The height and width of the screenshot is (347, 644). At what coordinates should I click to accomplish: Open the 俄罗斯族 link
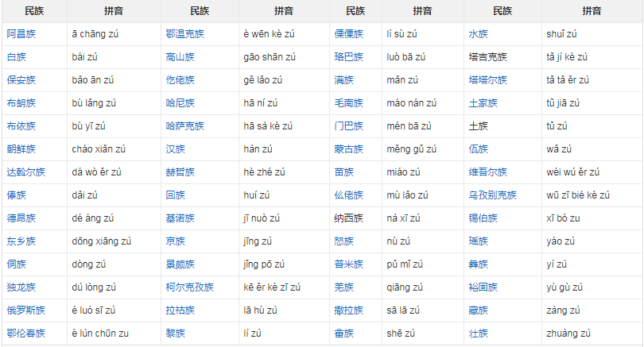26,310
